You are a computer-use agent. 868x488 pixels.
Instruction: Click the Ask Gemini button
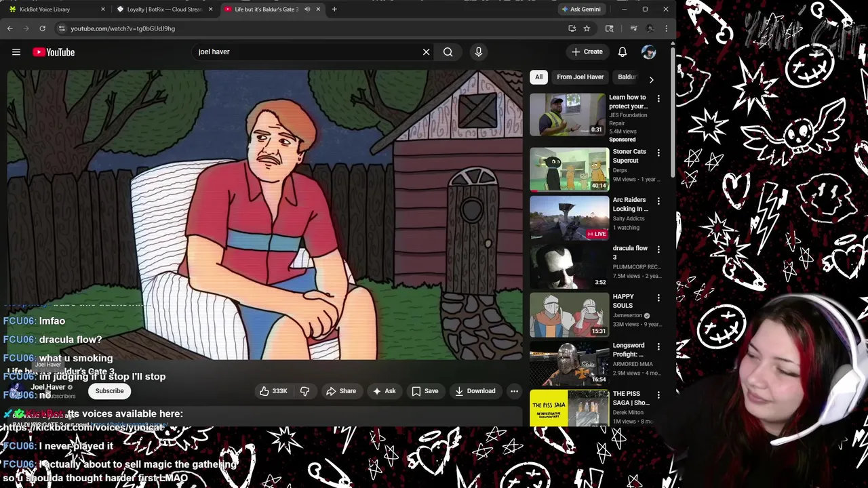(581, 9)
